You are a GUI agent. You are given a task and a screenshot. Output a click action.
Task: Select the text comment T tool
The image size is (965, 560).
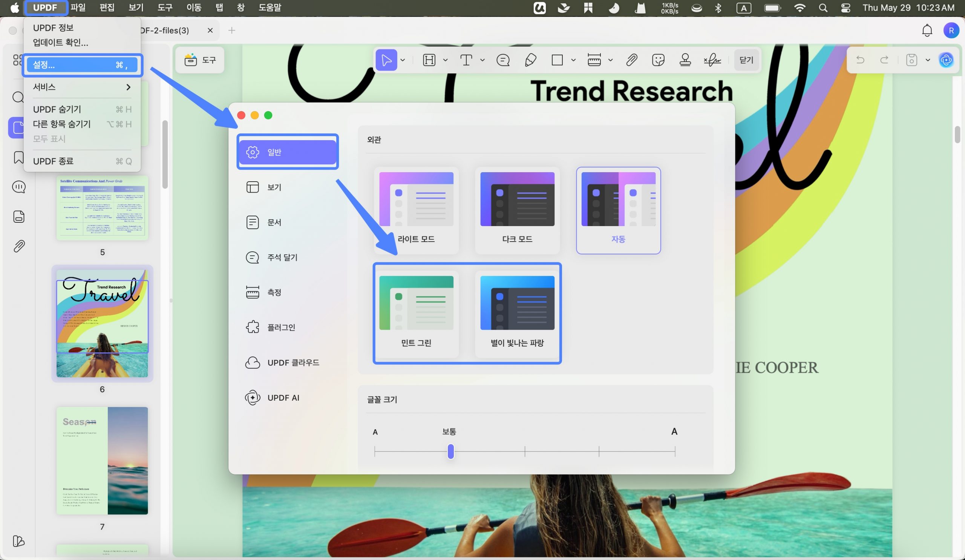tap(466, 60)
